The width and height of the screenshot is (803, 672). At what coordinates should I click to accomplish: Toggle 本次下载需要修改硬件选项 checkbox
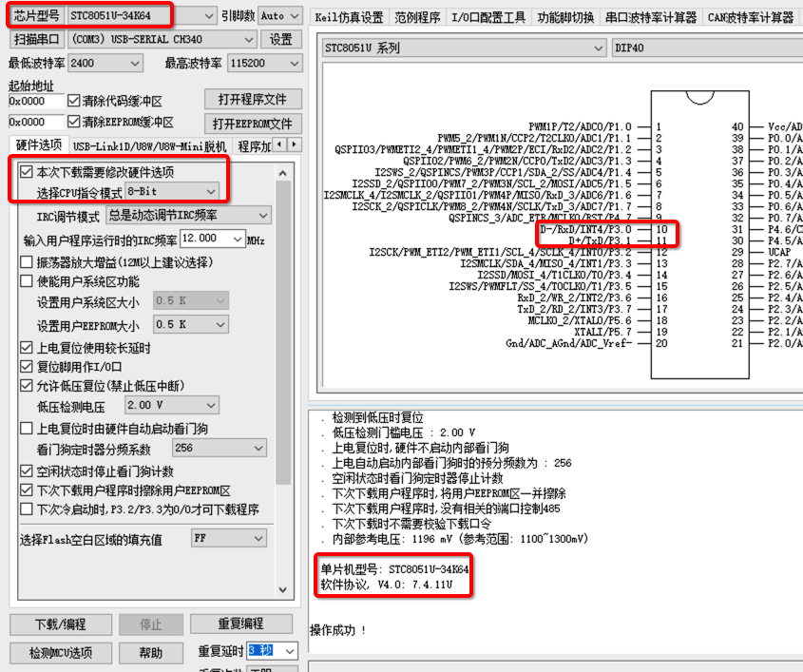[26, 172]
